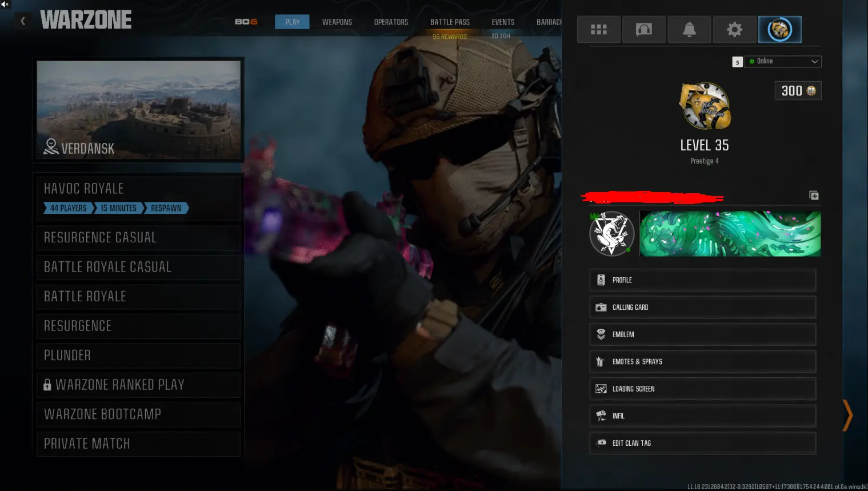The height and width of the screenshot is (491, 868).
Task: Switch to the Operators tab
Action: click(x=391, y=22)
